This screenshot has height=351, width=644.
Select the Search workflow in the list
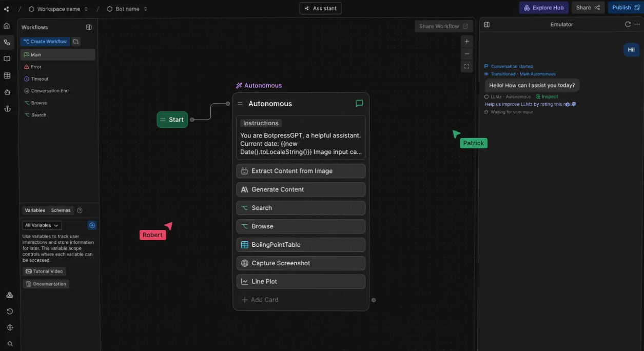(x=57, y=115)
